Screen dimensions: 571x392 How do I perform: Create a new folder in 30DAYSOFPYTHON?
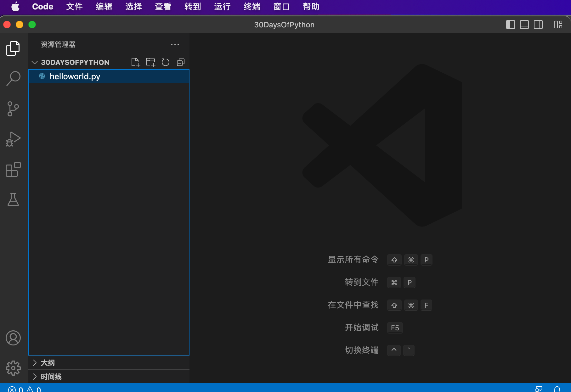pos(150,62)
